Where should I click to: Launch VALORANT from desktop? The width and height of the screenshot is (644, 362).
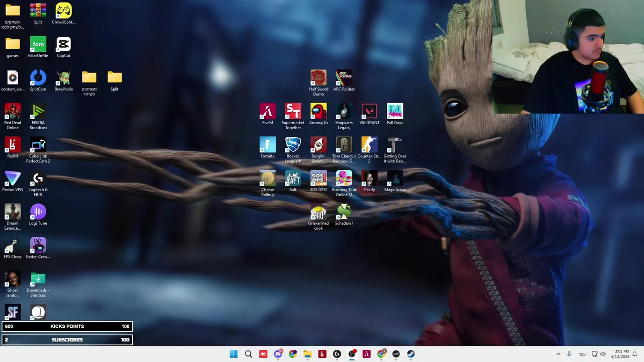(369, 114)
